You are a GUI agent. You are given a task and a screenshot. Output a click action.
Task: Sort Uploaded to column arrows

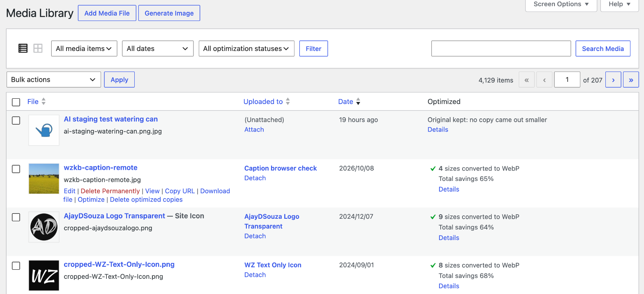[288, 102]
